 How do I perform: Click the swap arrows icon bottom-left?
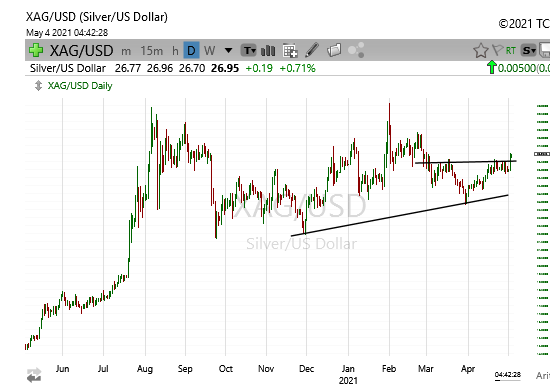[34, 375]
